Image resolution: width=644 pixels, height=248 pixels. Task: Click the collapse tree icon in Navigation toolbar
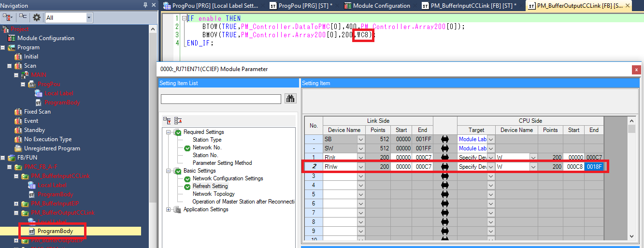(23, 18)
